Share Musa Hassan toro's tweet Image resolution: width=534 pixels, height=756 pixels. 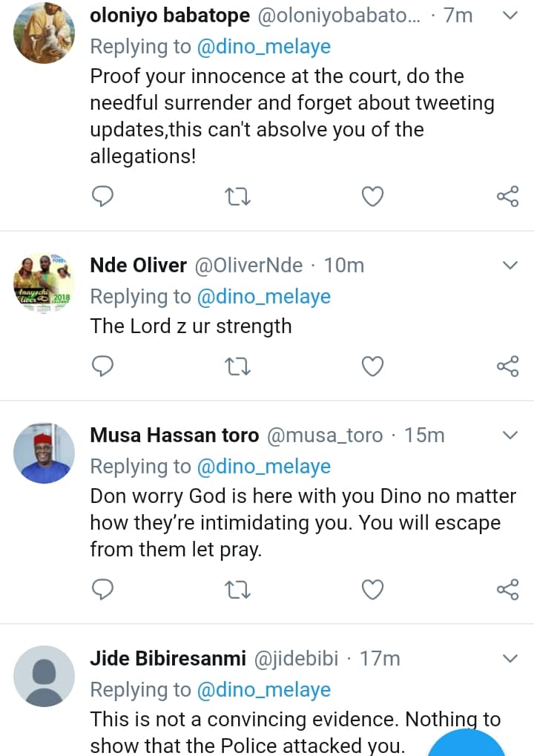(x=507, y=589)
